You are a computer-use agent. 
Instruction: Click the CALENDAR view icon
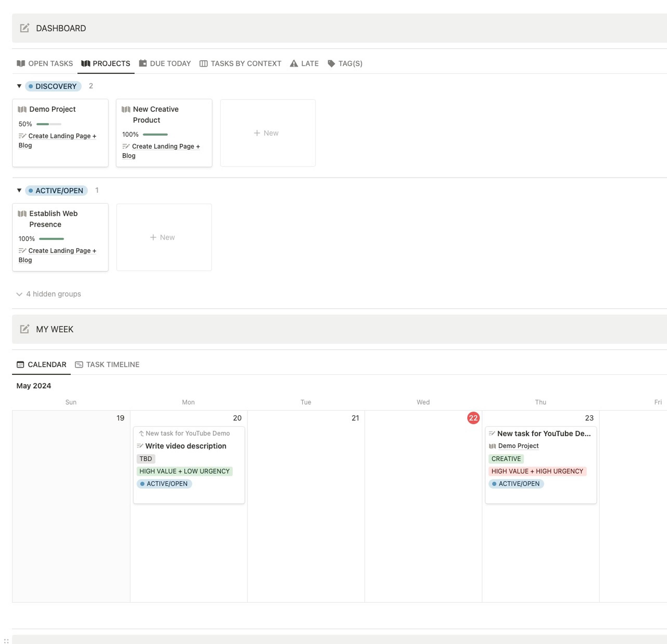[20, 364]
